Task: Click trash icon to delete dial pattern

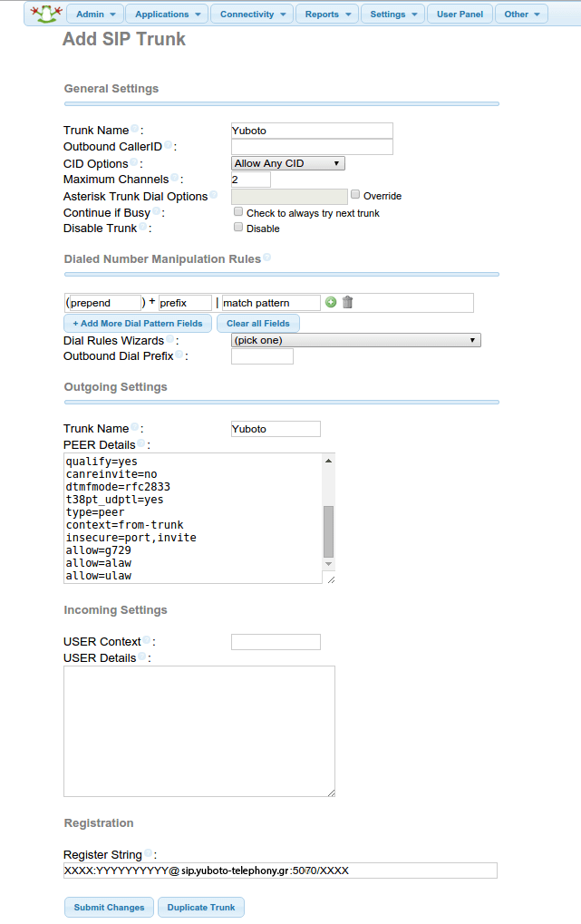Action: pos(348,302)
